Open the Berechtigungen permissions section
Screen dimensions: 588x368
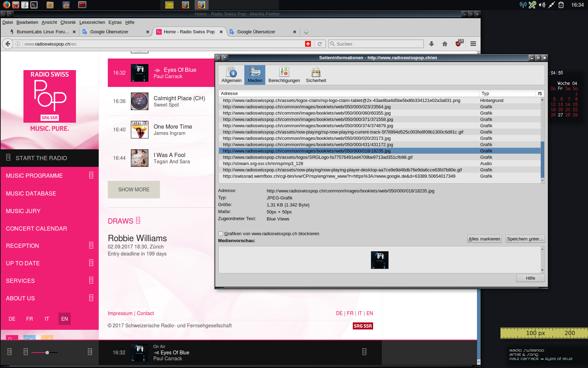pyautogui.click(x=284, y=75)
